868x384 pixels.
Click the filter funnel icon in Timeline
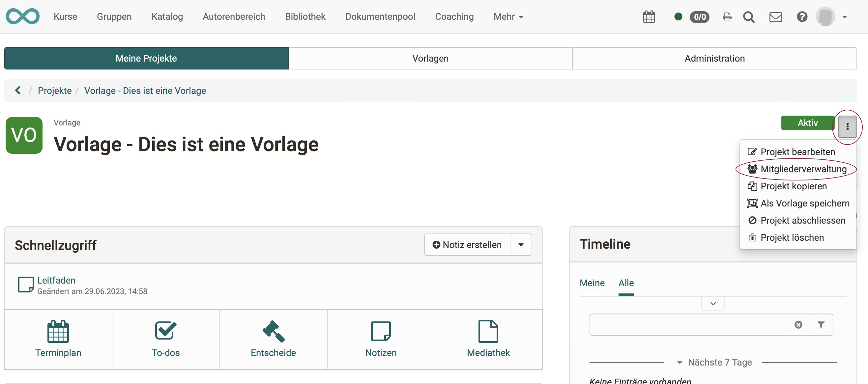click(x=821, y=325)
